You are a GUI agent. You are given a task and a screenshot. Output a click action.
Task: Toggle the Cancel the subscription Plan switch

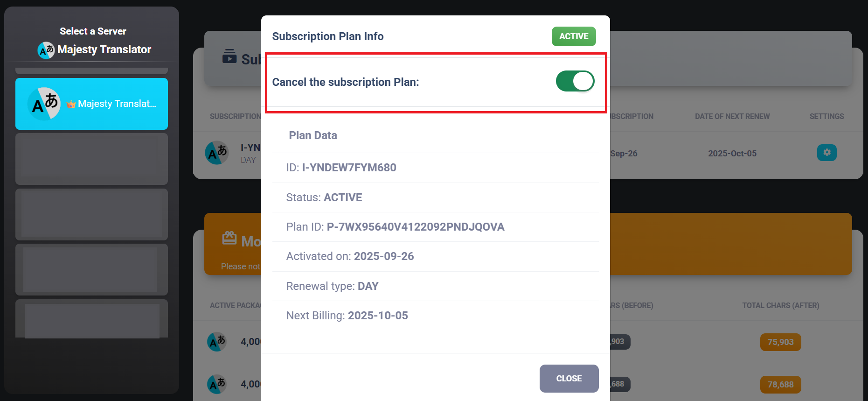(575, 81)
